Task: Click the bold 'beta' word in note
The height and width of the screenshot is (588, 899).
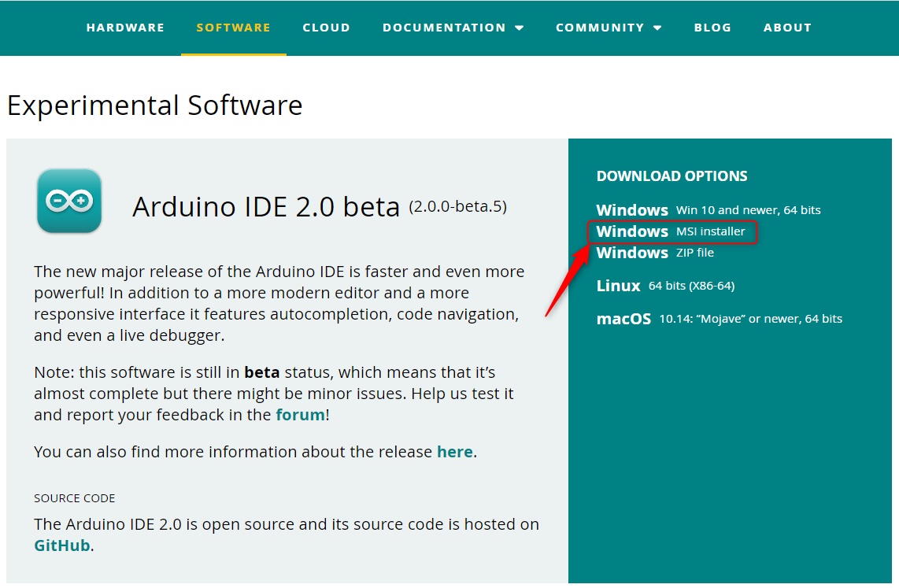Action: [x=262, y=372]
